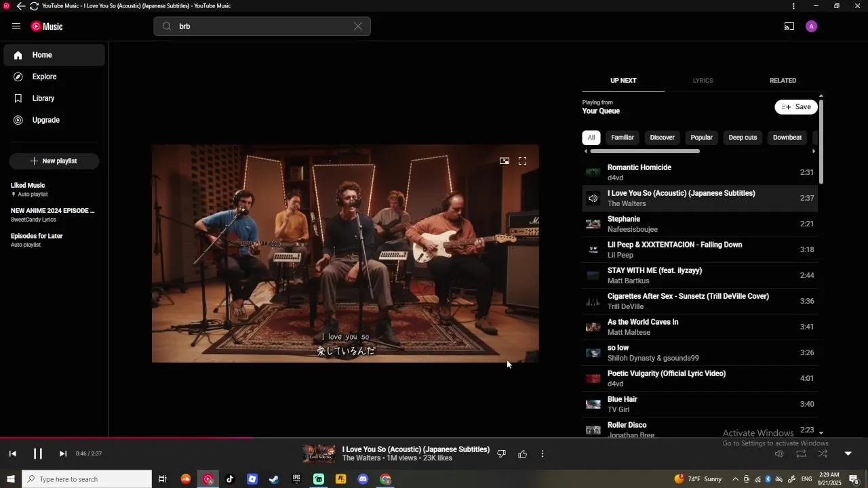Select the Discover filter chip
868x488 pixels.
pyautogui.click(x=663, y=138)
